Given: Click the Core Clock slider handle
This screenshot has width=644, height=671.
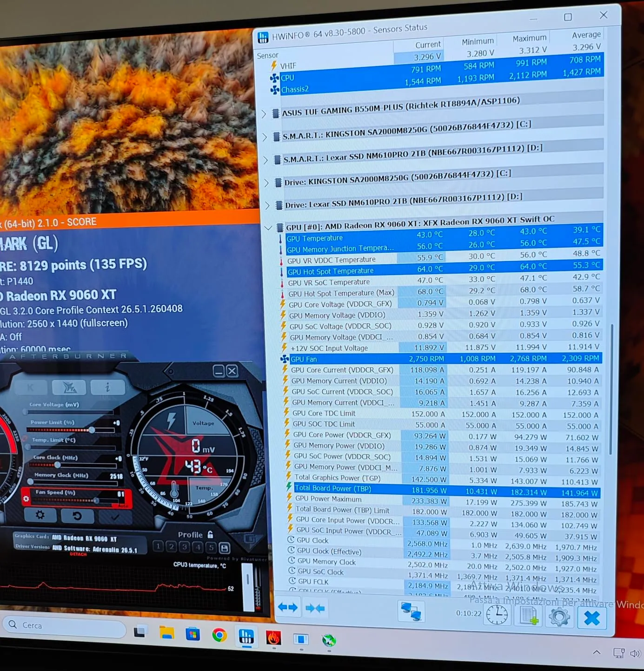Looking at the screenshot, I should [x=57, y=465].
